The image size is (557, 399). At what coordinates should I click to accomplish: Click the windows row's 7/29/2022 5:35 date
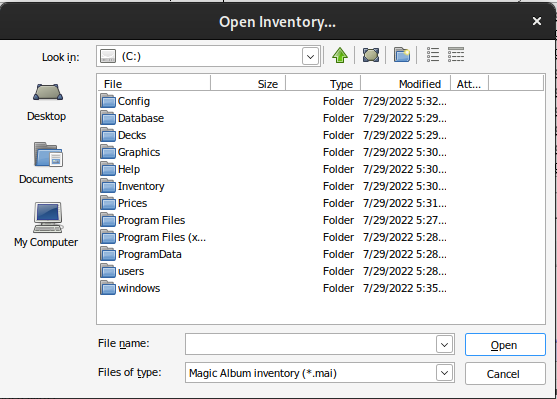click(x=405, y=288)
